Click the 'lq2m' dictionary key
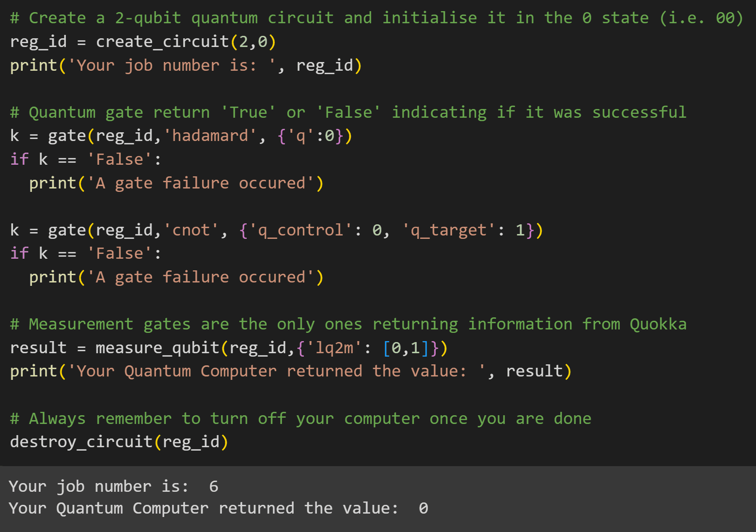 [x=334, y=347]
